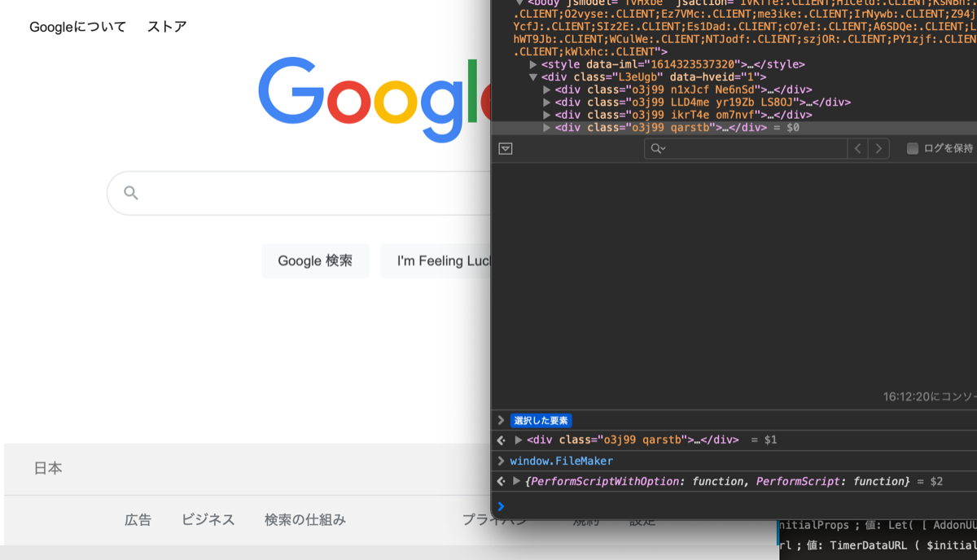Click the Google 検索 button
Screen dimensions: 977x560
[315, 261]
